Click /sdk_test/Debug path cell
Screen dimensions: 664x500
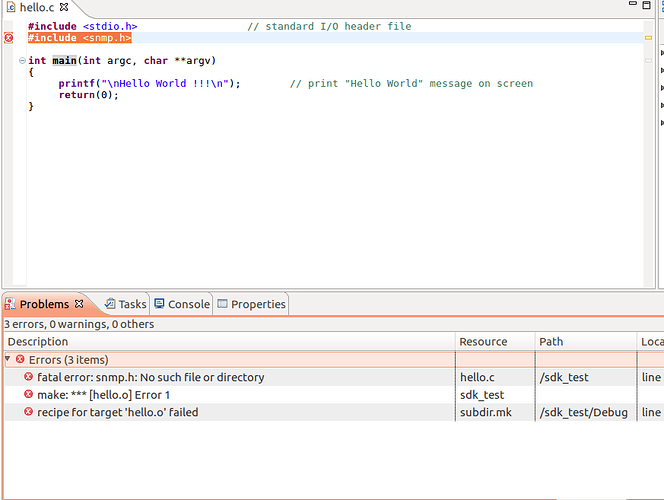point(584,412)
